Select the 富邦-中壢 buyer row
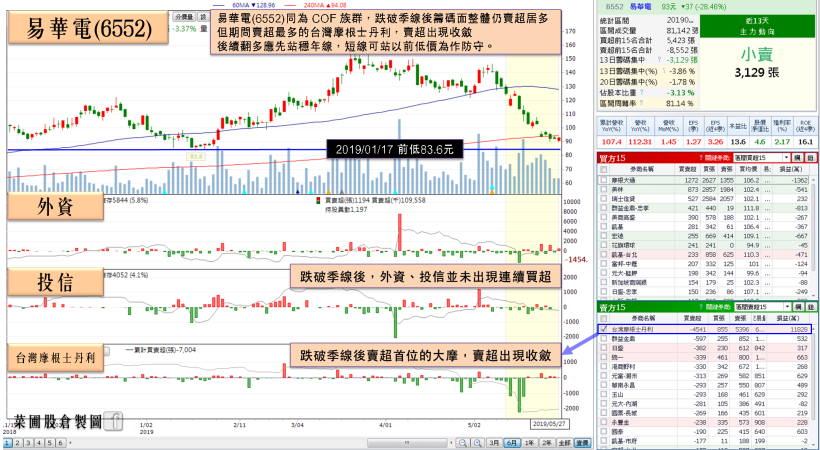 pyautogui.click(x=704, y=264)
